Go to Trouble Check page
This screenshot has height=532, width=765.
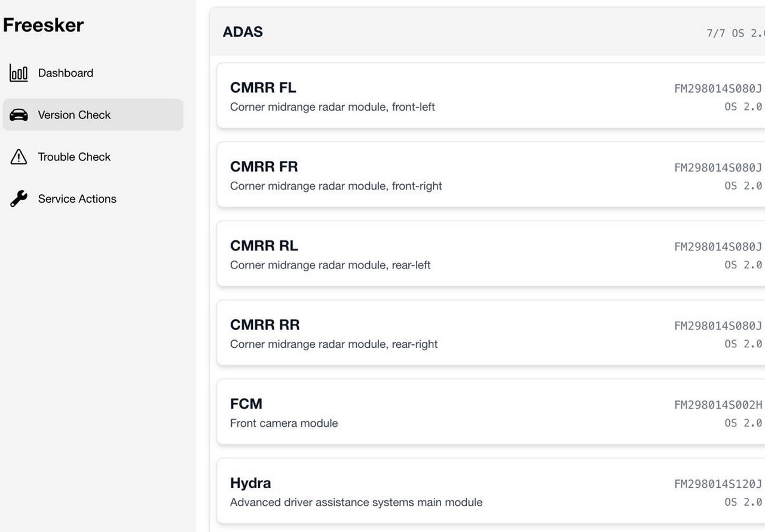(74, 157)
